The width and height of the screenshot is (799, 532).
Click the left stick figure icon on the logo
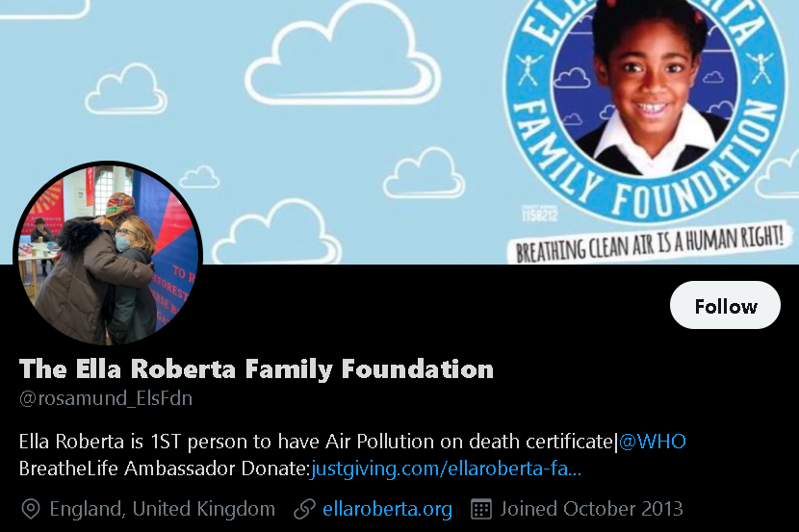[528, 69]
